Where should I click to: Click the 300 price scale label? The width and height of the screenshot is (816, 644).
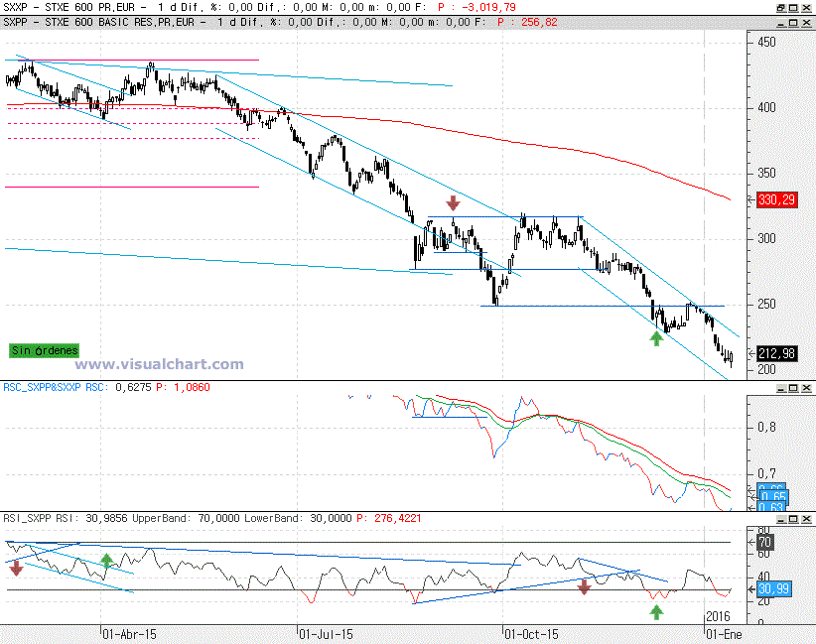click(x=766, y=239)
